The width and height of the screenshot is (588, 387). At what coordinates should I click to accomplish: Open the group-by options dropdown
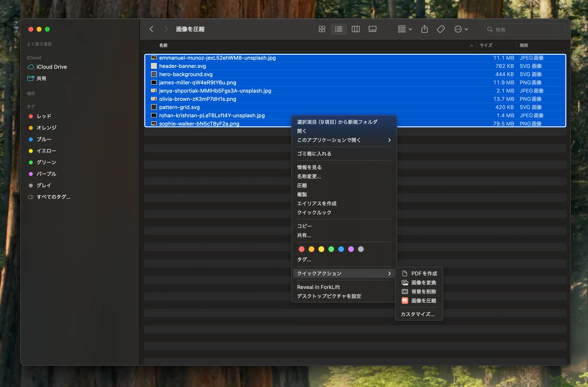coord(405,29)
